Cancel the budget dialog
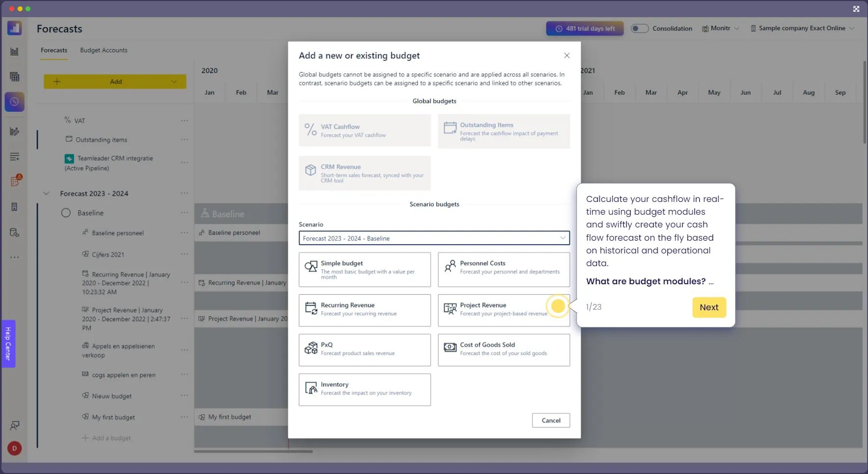Image resolution: width=868 pixels, height=474 pixels. [x=551, y=420]
